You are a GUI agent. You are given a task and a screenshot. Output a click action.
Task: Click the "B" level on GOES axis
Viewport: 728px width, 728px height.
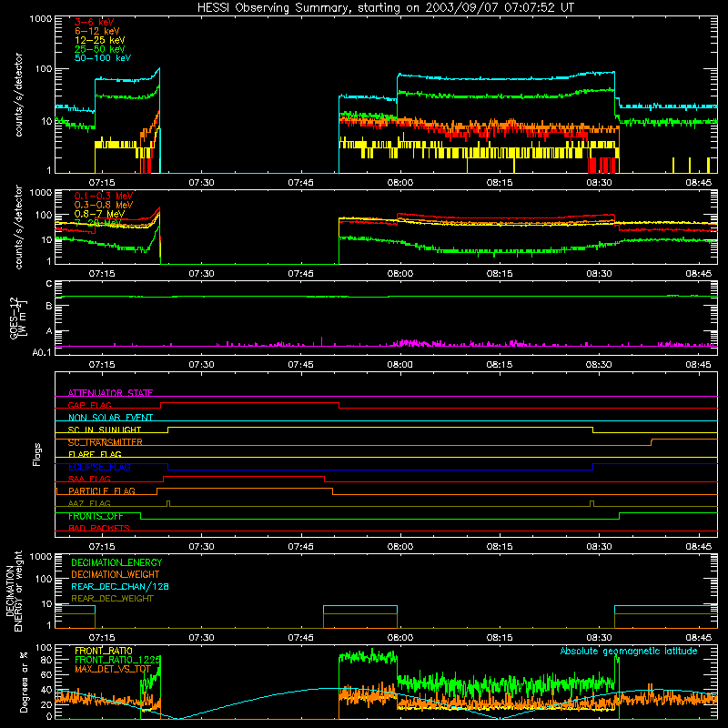(49, 306)
